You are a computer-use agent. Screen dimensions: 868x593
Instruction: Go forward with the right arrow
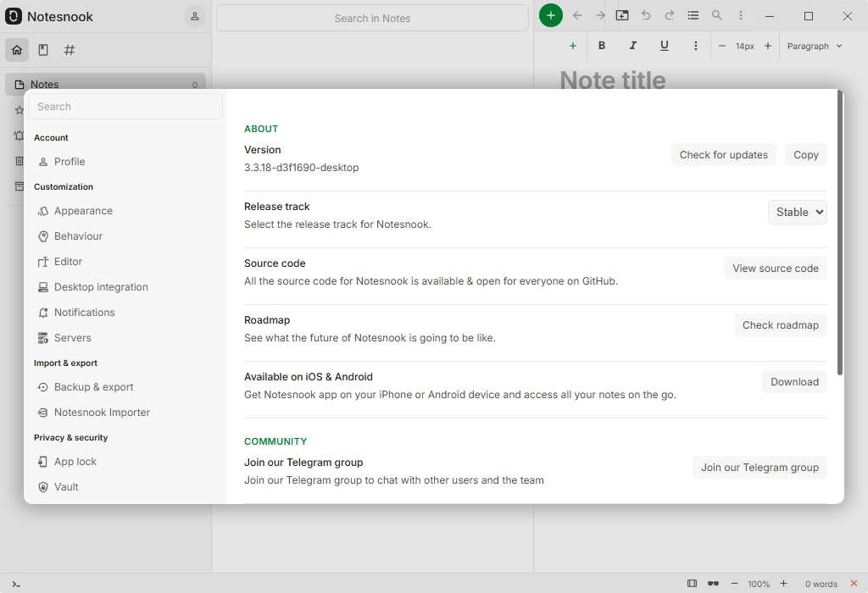click(x=600, y=15)
